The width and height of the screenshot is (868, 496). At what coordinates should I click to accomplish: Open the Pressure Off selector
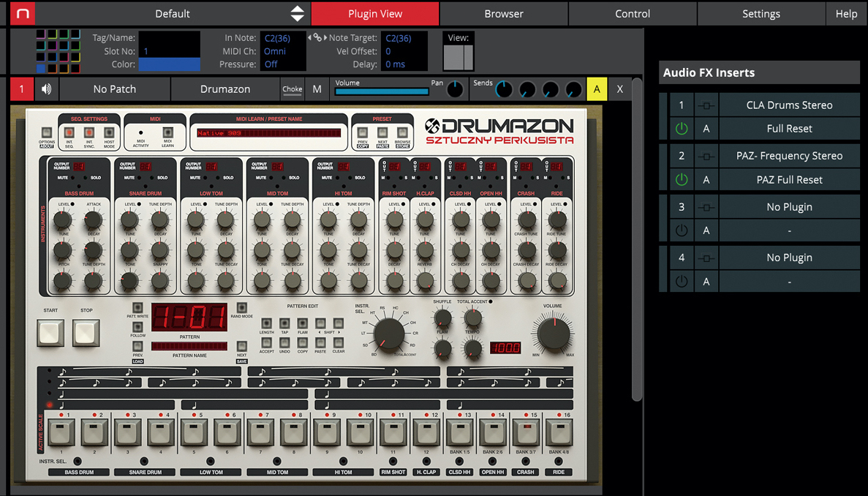point(282,64)
